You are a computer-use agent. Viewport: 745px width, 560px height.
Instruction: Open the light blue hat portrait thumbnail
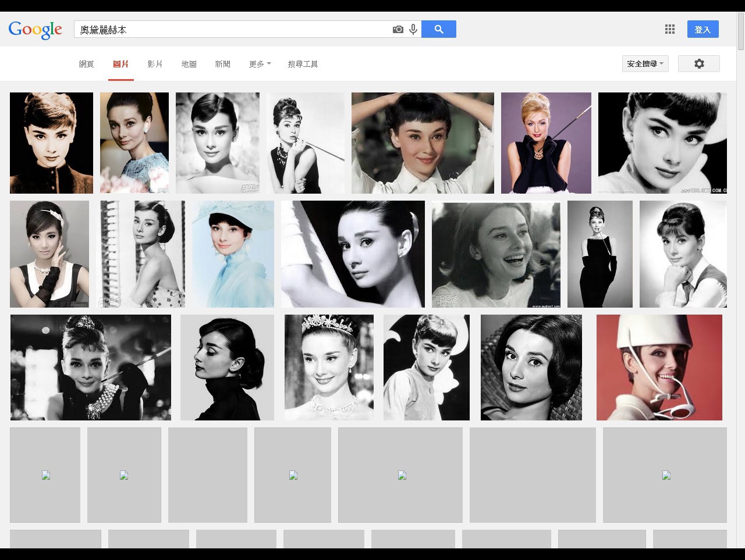pyautogui.click(x=233, y=254)
